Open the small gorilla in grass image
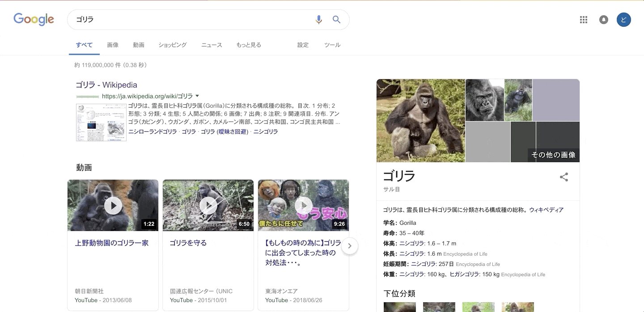 [x=518, y=100]
